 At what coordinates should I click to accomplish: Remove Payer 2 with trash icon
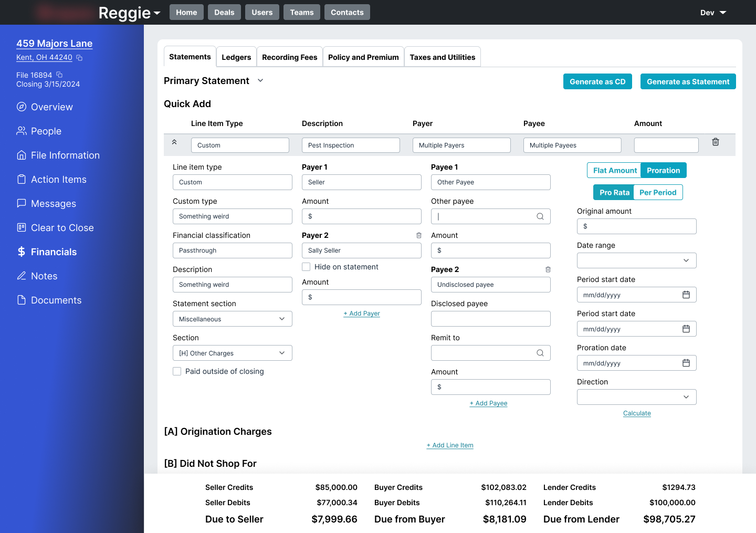click(x=419, y=235)
